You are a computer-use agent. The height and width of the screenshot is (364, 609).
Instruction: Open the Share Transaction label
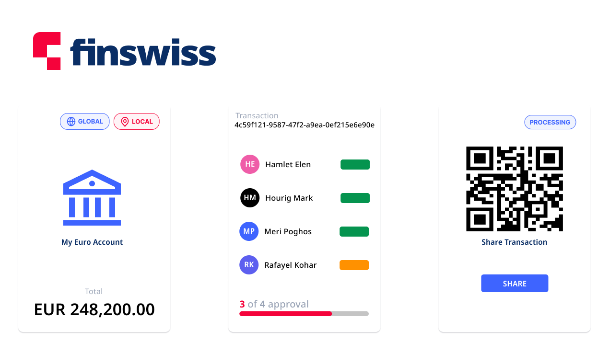pos(515,242)
